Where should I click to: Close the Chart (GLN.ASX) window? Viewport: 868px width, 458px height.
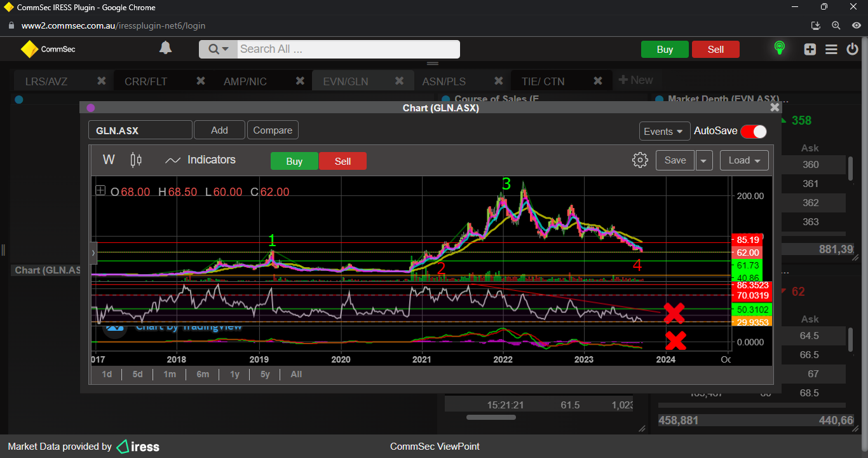point(775,108)
